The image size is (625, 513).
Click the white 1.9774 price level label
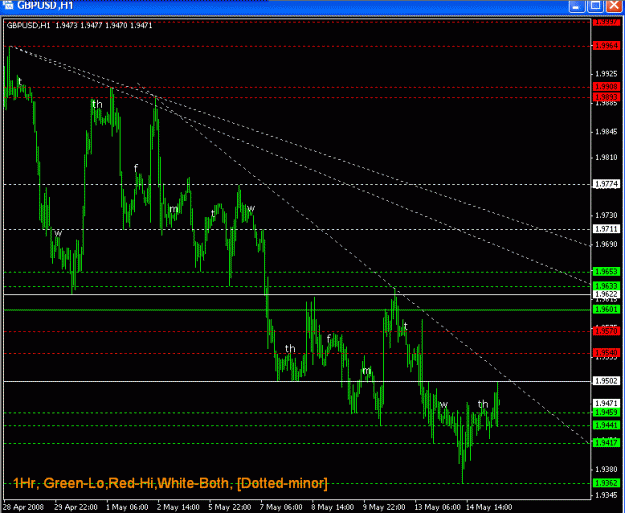[606, 184]
